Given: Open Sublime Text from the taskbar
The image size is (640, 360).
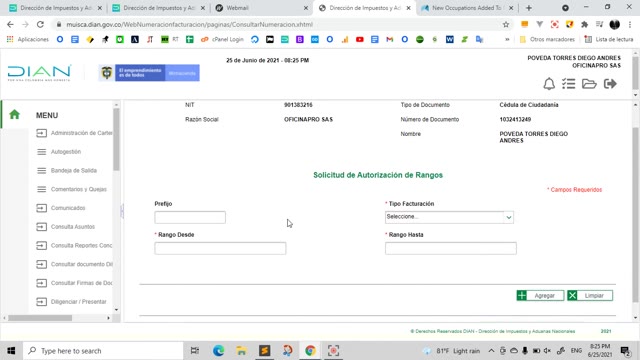Looking at the screenshot, I should pos(264,351).
